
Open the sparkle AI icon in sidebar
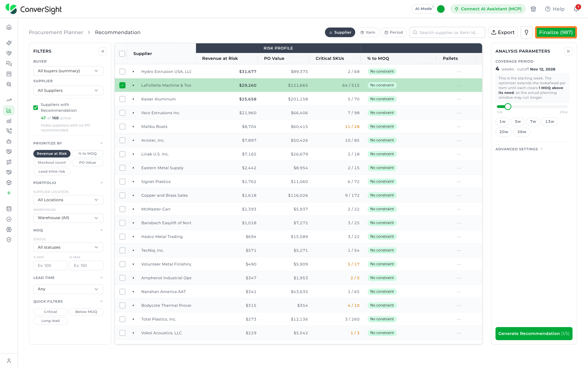[x=9, y=43]
